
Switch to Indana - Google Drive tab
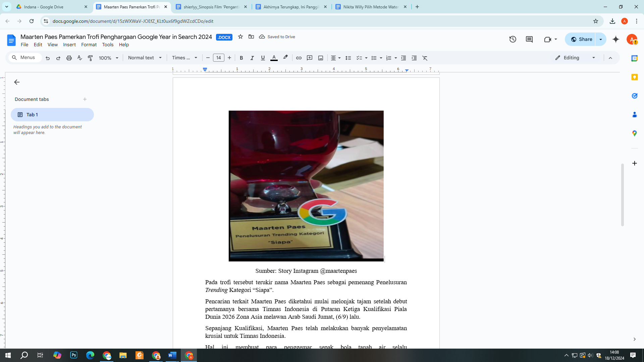pos(52,7)
